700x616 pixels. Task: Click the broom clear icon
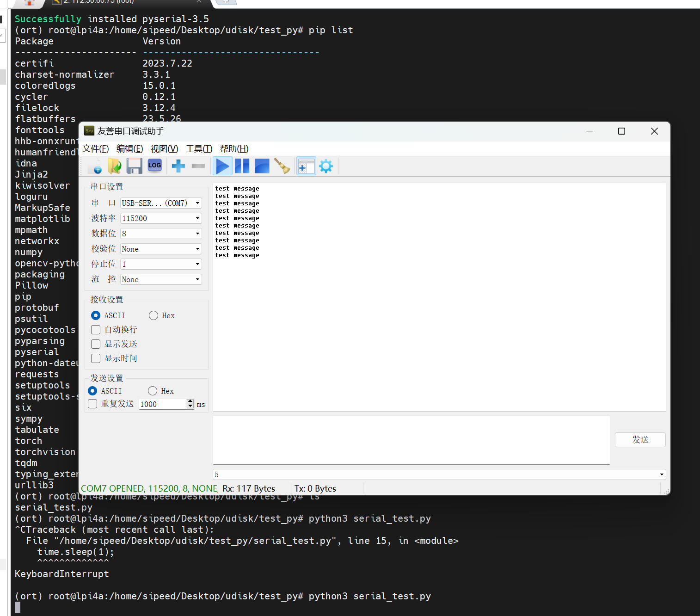click(282, 166)
